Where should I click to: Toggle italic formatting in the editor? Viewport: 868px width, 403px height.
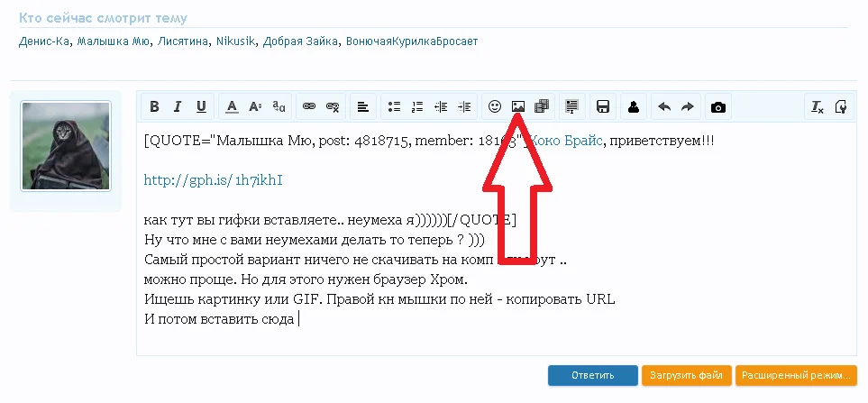tap(178, 107)
